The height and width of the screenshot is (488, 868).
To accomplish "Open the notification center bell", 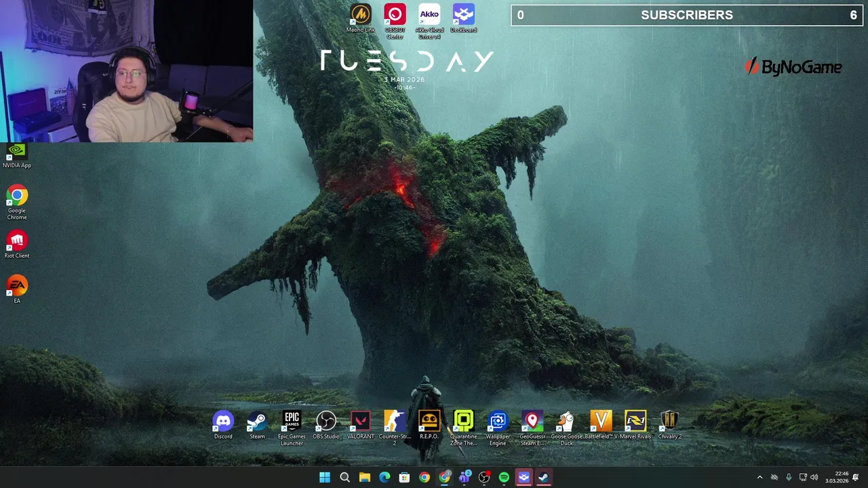I will pos(856,478).
